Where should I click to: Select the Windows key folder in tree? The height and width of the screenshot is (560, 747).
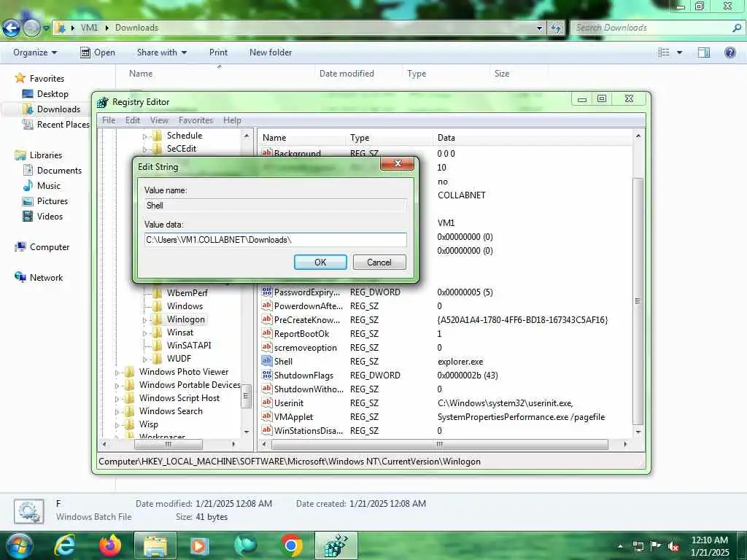click(x=158, y=306)
